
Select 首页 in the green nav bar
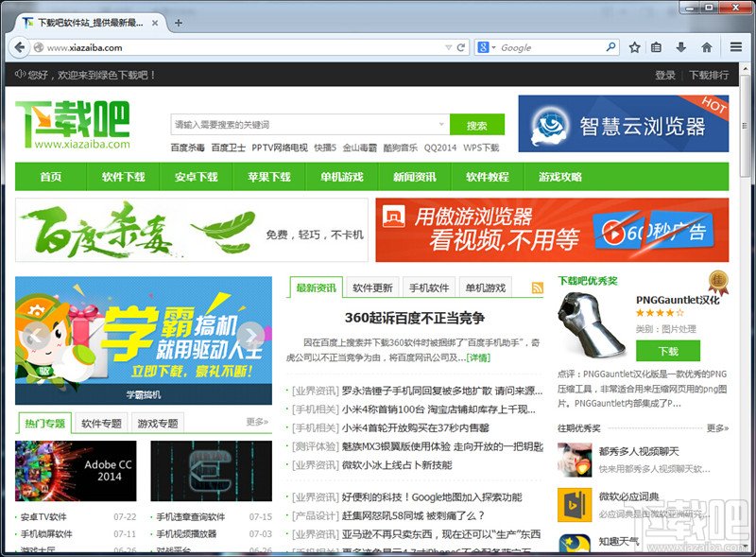point(51,177)
